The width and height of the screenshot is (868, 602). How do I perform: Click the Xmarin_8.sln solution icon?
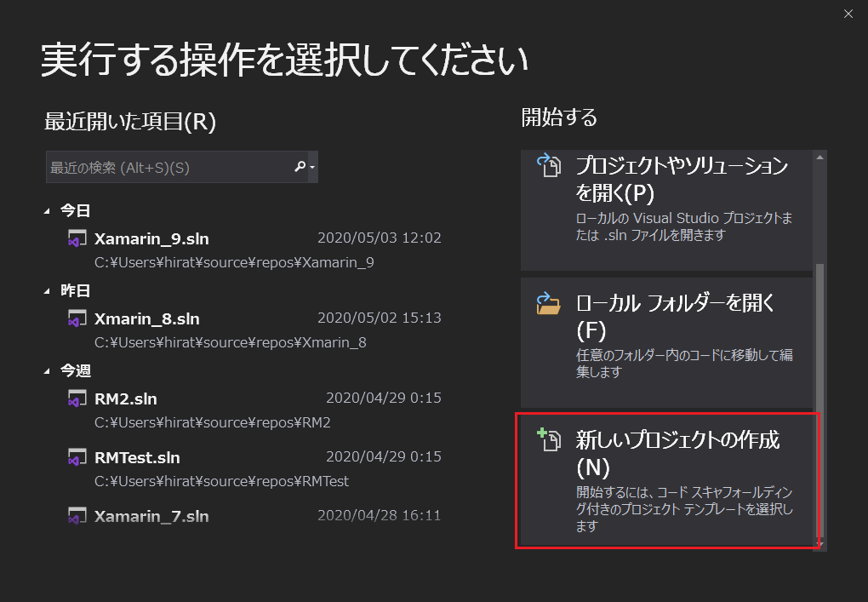coord(77,318)
